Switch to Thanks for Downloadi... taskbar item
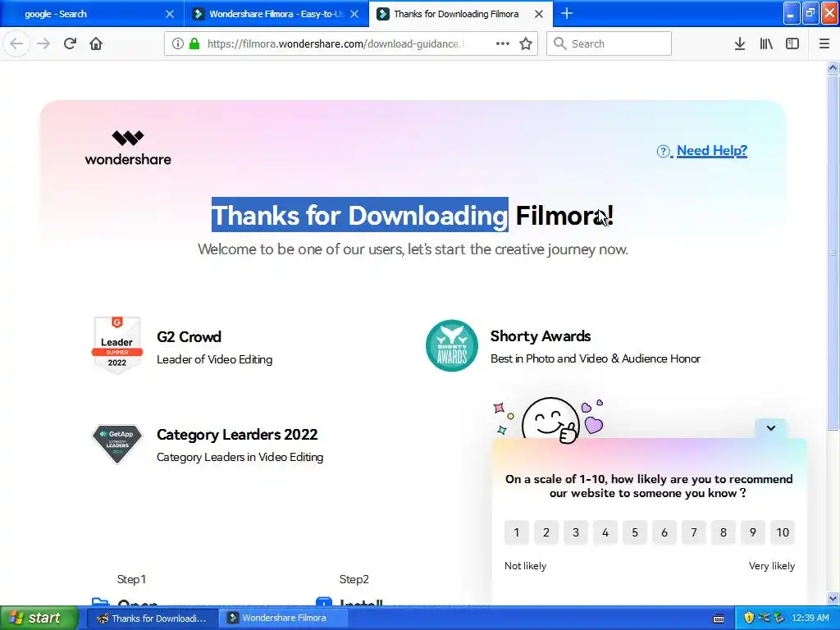Viewport: 840px width, 630px height. tap(152, 619)
